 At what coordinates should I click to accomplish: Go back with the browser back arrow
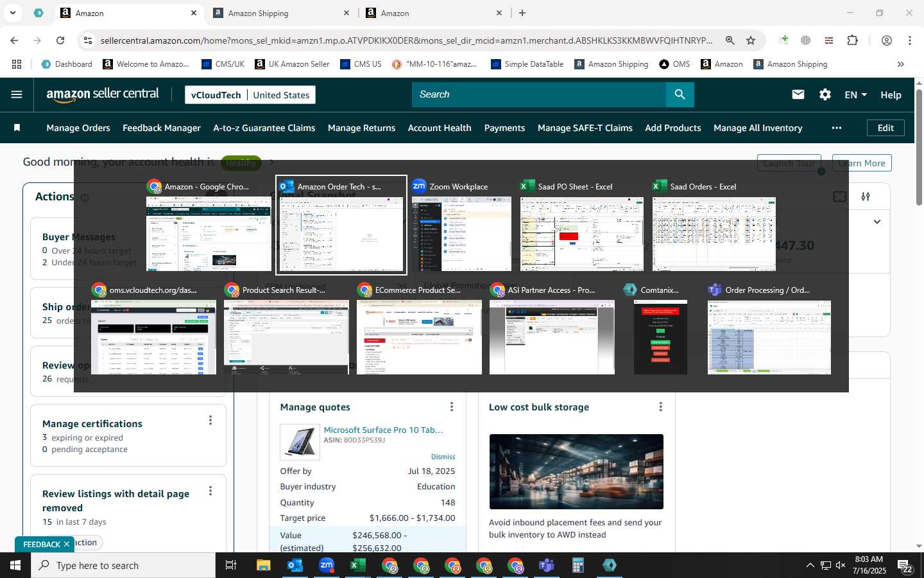(x=14, y=40)
